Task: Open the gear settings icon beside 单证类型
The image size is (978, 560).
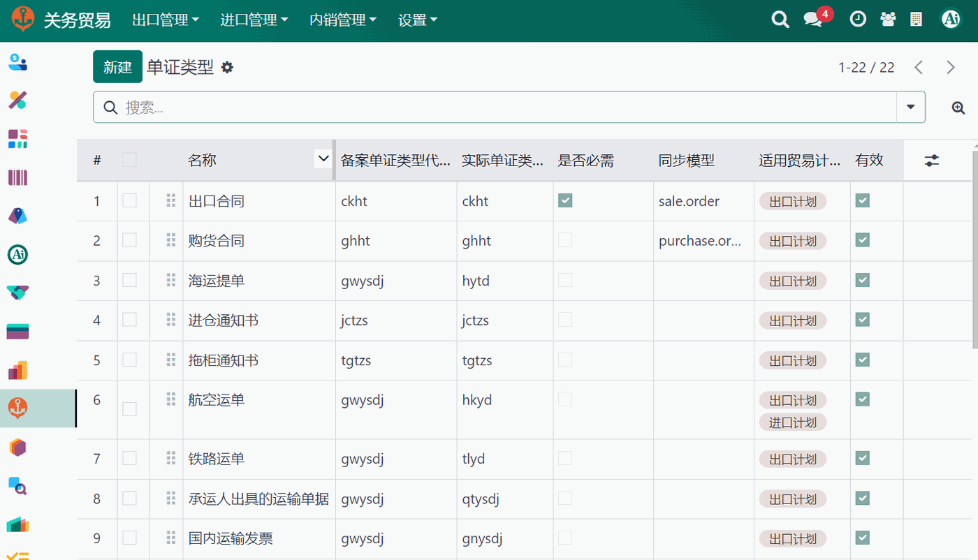Action: (x=227, y=68)
